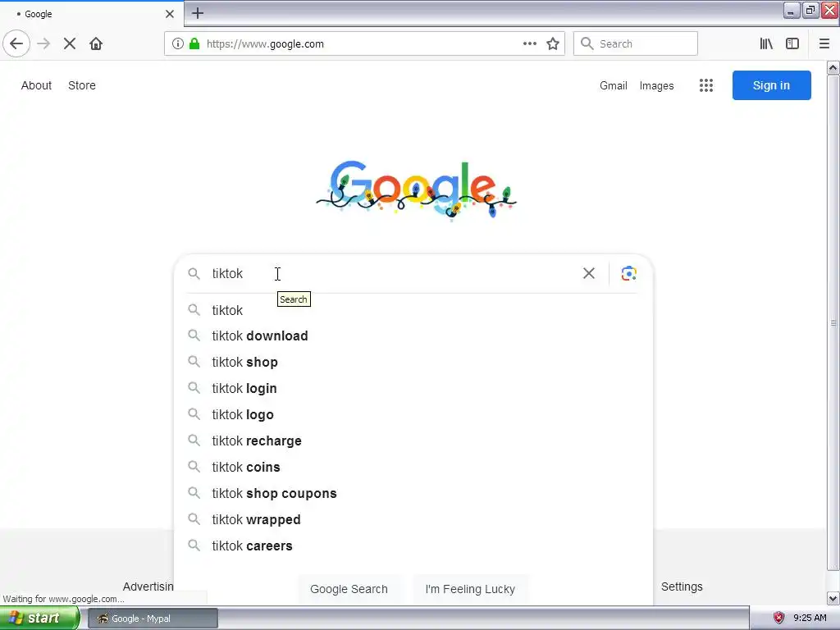This screenshot has height=630, width=840.
Task: Click the holiday lights Google doodle
Action: click(x=417, y=189)
